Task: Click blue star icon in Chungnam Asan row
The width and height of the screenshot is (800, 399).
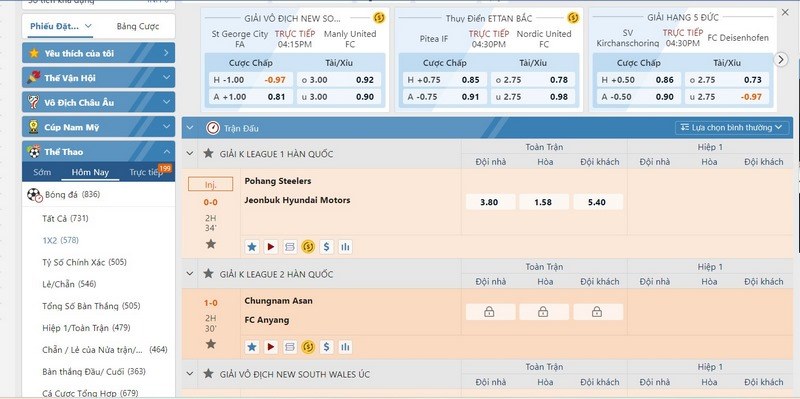Action: tap(252, 347)
